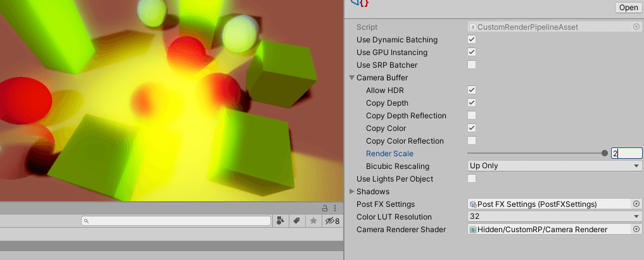This screenshot has height=260, width=644.
Task: Click the Search by Label tag icon
Action: tap(296, 221)
